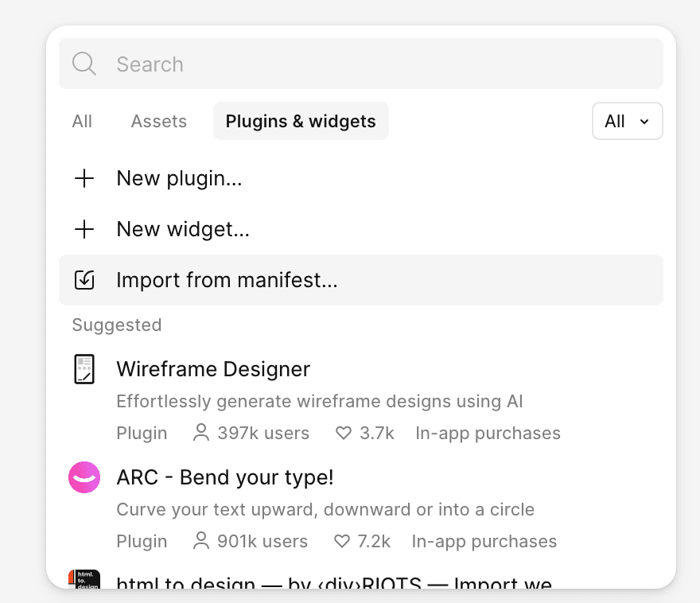Click the 7.2k likes count

[x=374, y=541]
